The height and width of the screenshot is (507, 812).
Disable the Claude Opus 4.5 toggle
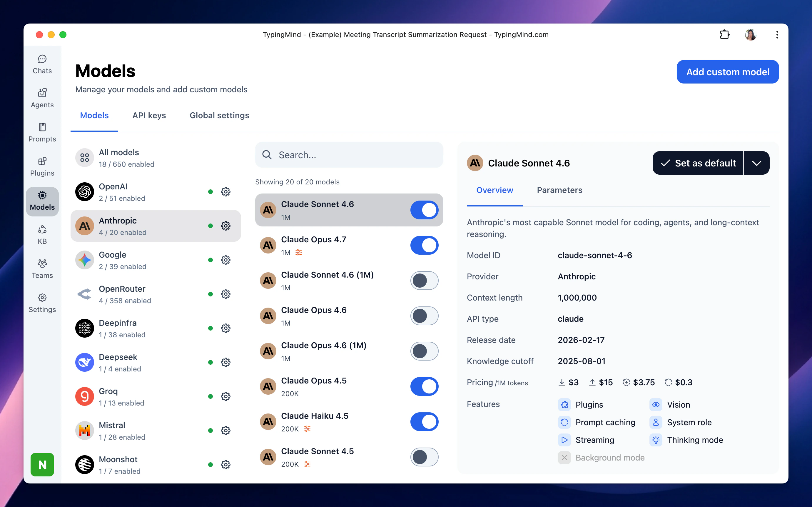(424, 386)
